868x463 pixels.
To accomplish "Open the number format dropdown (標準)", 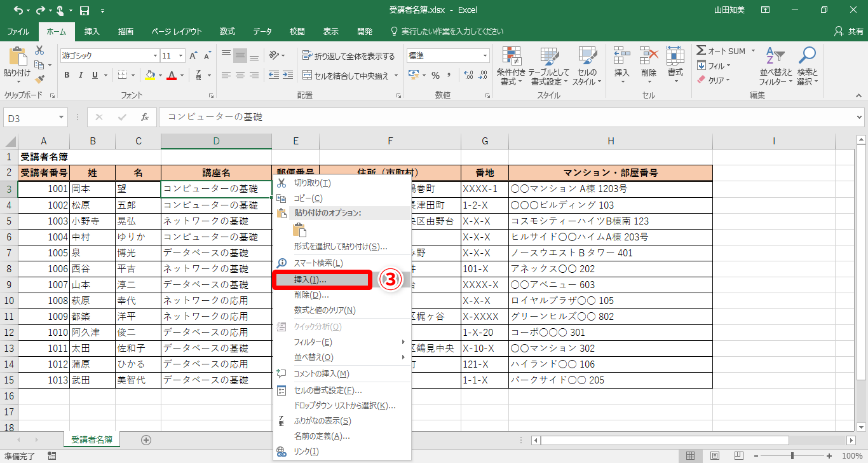I will (485, 56).
